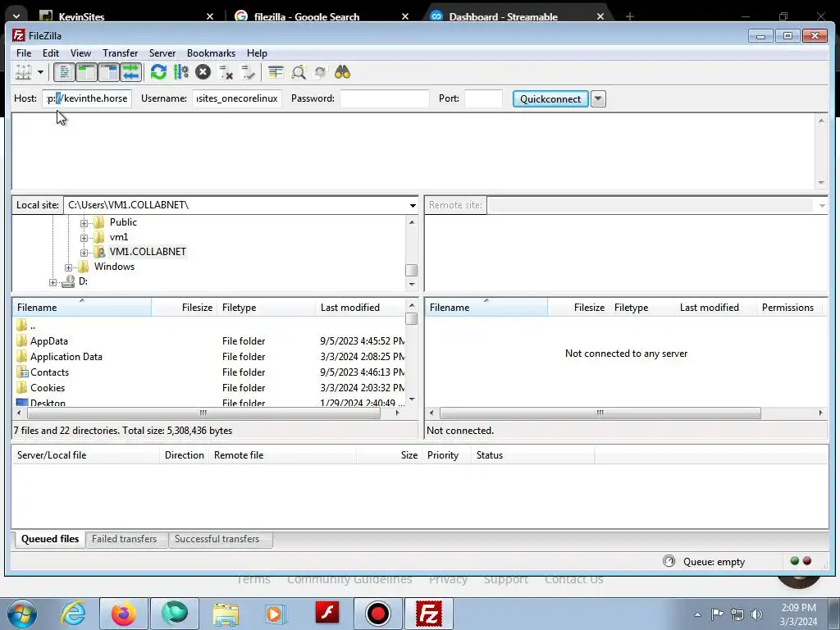Image resolution: width=840 pixels, height=630 pixels.
Task: Sort remote list by Permissions column
Action: (x=787, y=308)
